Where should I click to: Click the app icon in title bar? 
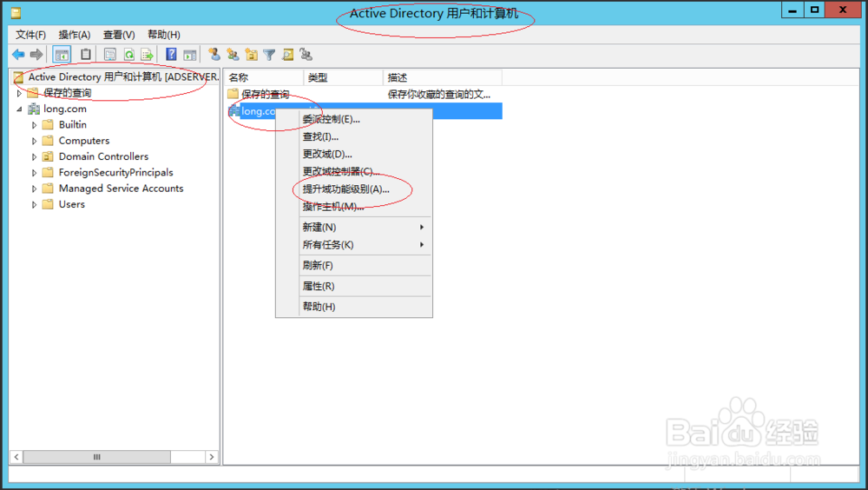(16, 13)
